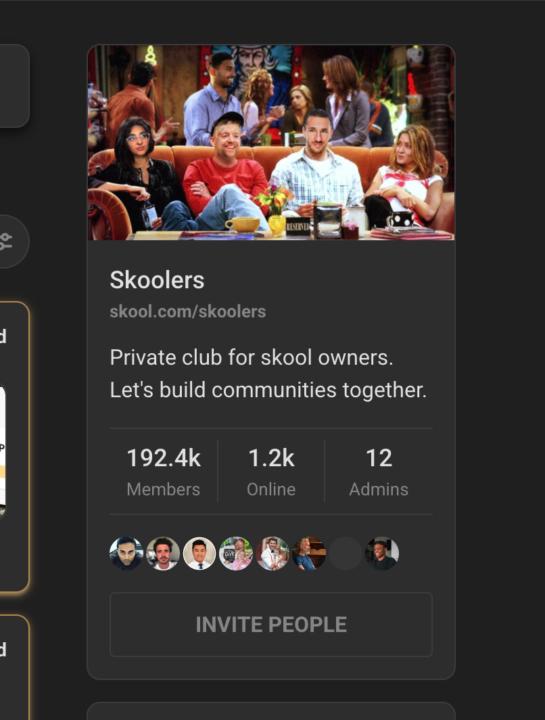Click the 1.2k Online count

point(271,472)
